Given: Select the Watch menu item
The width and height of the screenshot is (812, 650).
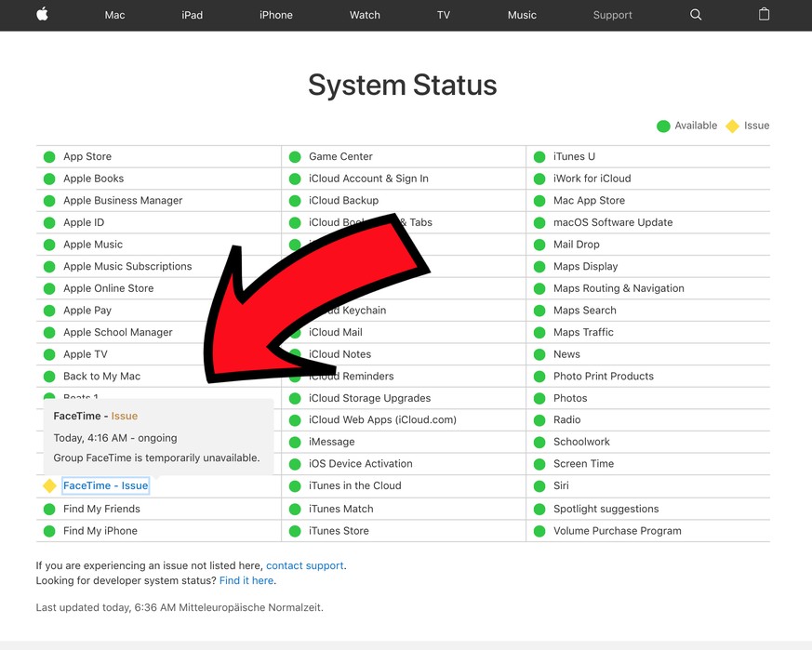Looking at the screenshot, I should click(365, 15).
